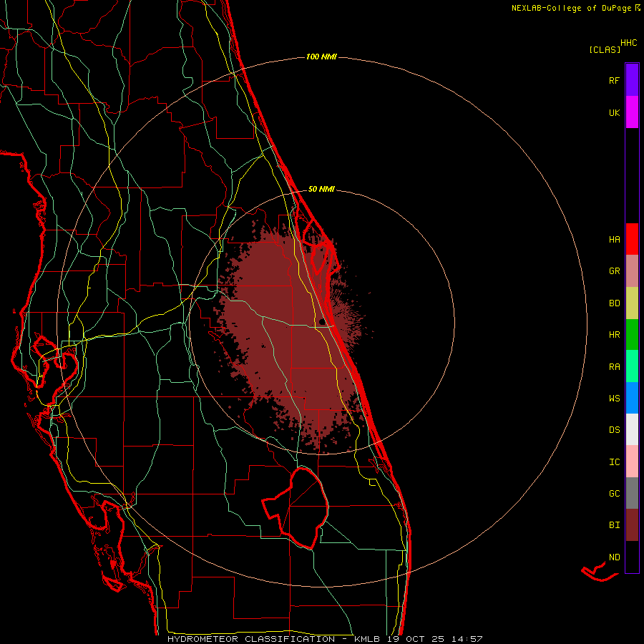Image resolution: width=644 pixels, height=644 pixels.
Task: Click the ND black legend swatch
Action: coord(632,557)
